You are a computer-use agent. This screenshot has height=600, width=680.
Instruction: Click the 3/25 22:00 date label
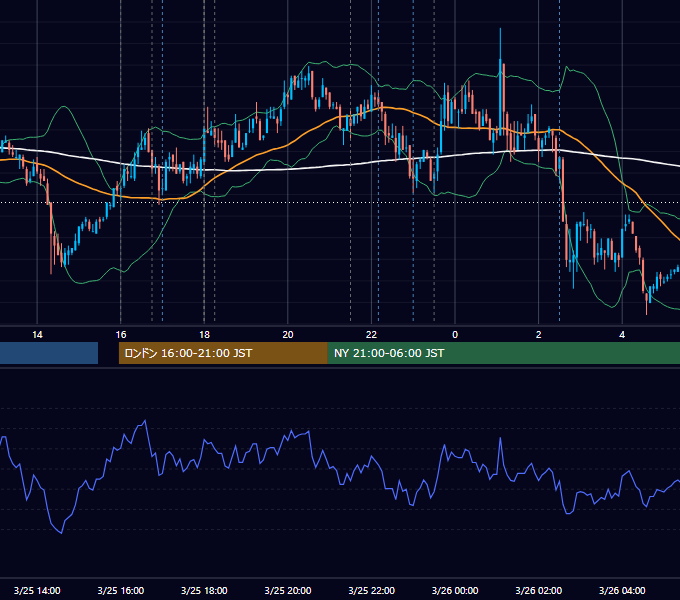(x=372, y=590)
